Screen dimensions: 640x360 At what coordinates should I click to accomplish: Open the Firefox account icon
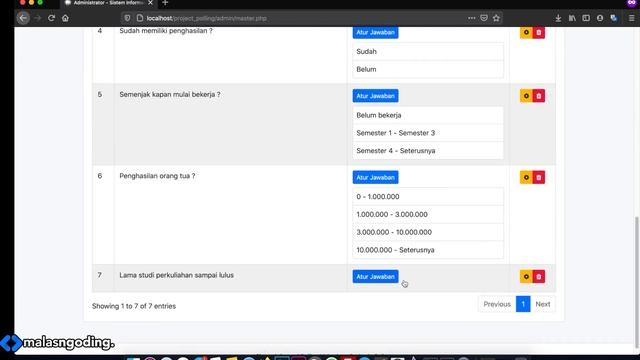pos(600,18)
